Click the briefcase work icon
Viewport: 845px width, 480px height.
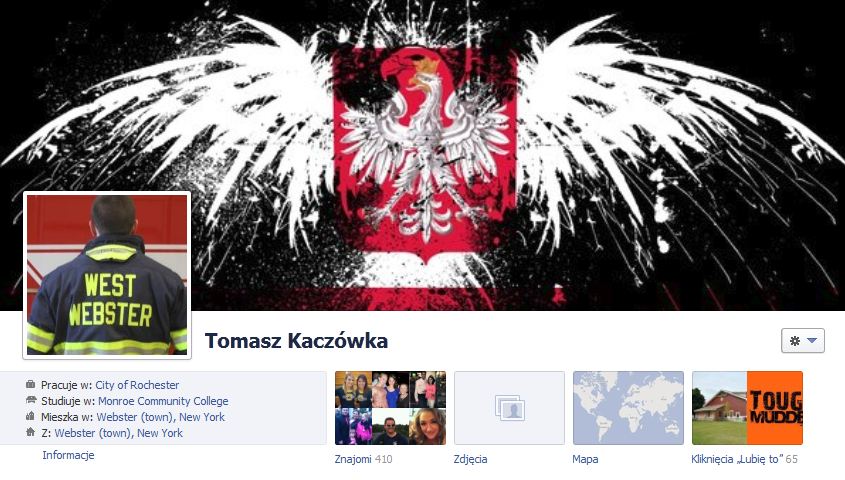[31, 385]
